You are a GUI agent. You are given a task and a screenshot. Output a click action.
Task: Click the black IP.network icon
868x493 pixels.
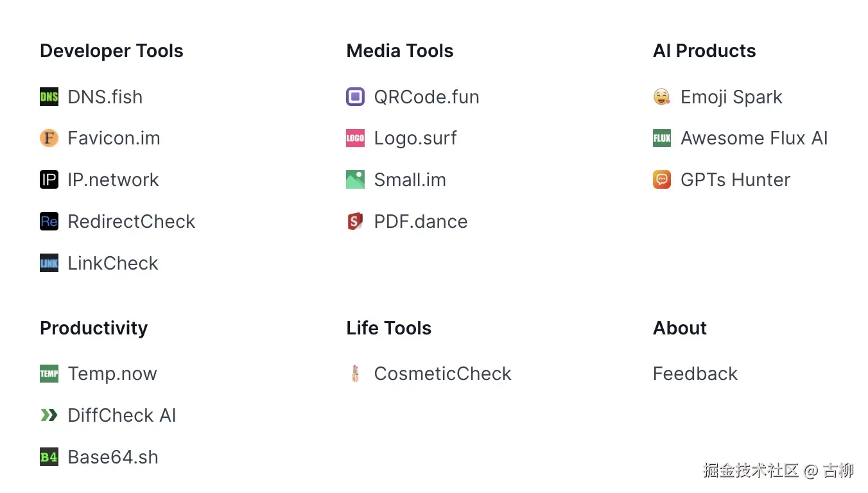pos(49,180)
